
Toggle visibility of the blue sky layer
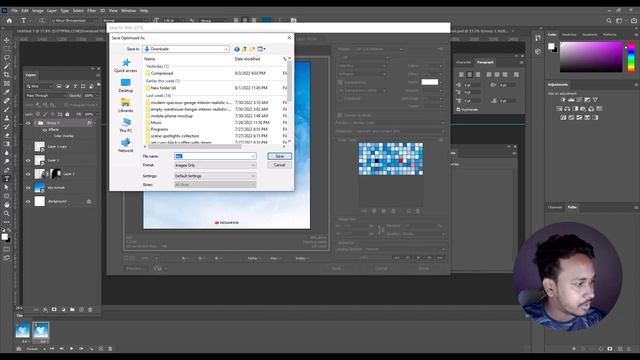(28, 188)
